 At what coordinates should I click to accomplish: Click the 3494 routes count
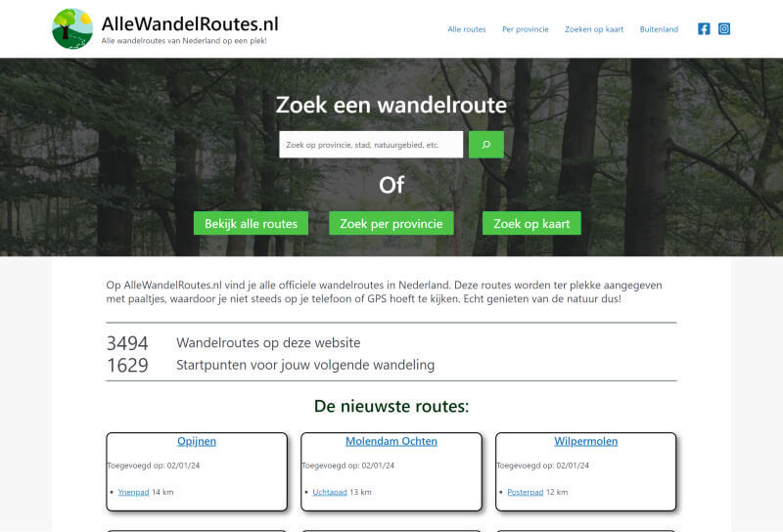pyautogui.click(x=127, y=343)
